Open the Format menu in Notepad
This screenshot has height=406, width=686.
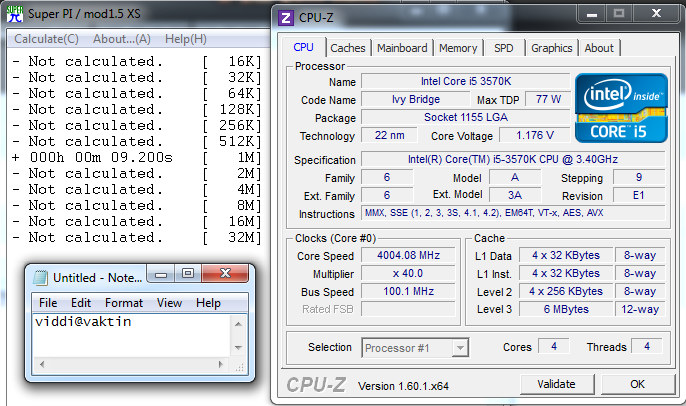[x=124, y=303]
